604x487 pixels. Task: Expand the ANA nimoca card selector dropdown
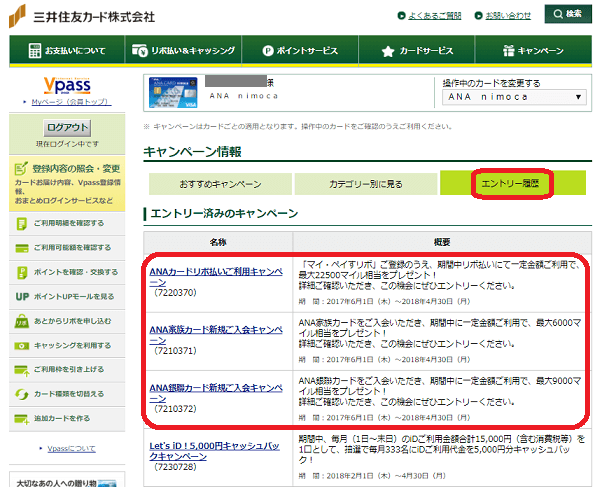click(x=514, y=97)
